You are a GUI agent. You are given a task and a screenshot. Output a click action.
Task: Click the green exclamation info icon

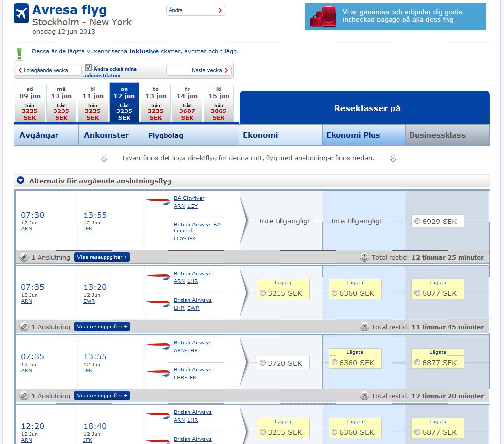[20, 53]
